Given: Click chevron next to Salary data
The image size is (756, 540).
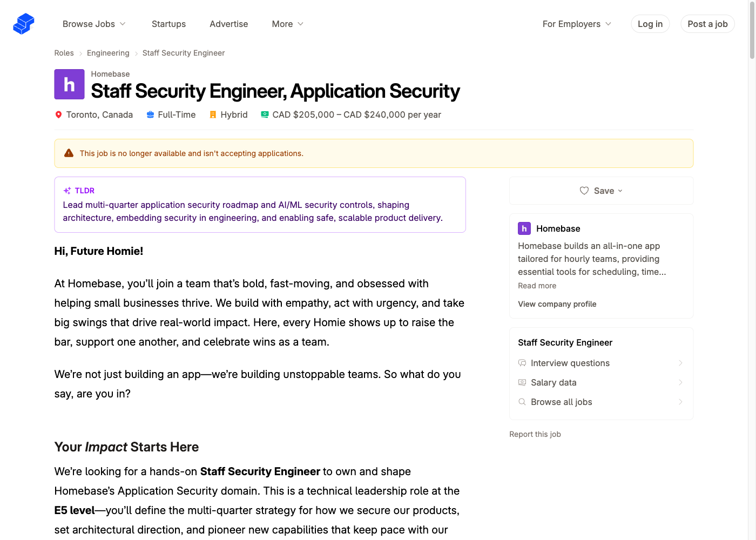Looking at the screenshot, I should click(680, 382).
